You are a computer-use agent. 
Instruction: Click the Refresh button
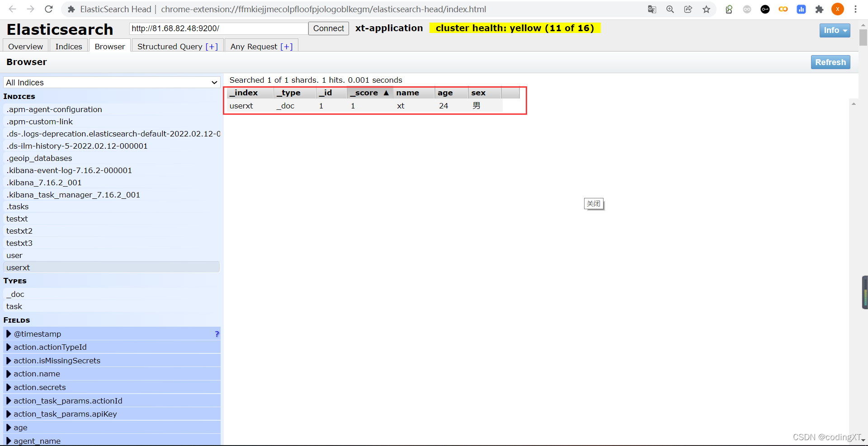click(x=830, y=62)
